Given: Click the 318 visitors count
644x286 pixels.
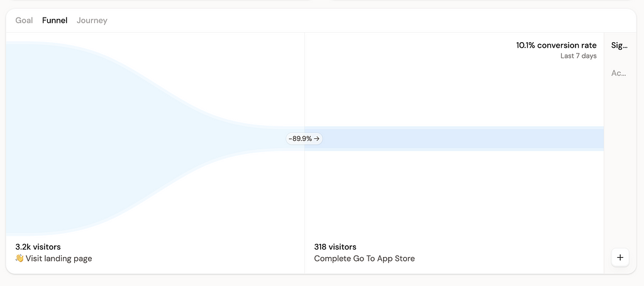Looking at the screenshot, I should [335, 247].
